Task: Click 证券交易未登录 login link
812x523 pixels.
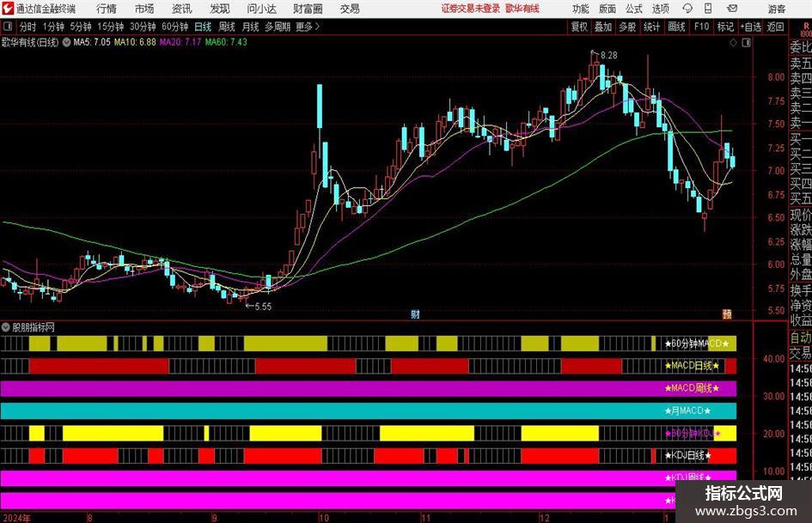Action: point(471,9)
